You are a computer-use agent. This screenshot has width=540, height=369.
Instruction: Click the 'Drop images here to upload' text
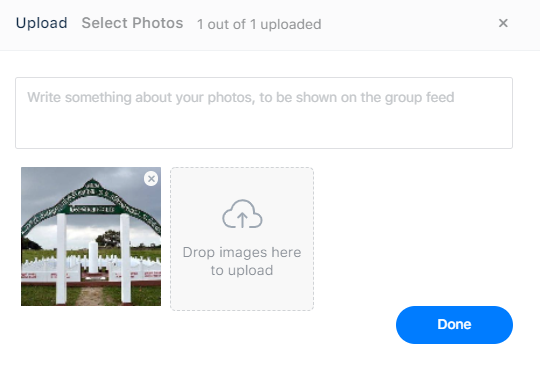tap(242, 261)
